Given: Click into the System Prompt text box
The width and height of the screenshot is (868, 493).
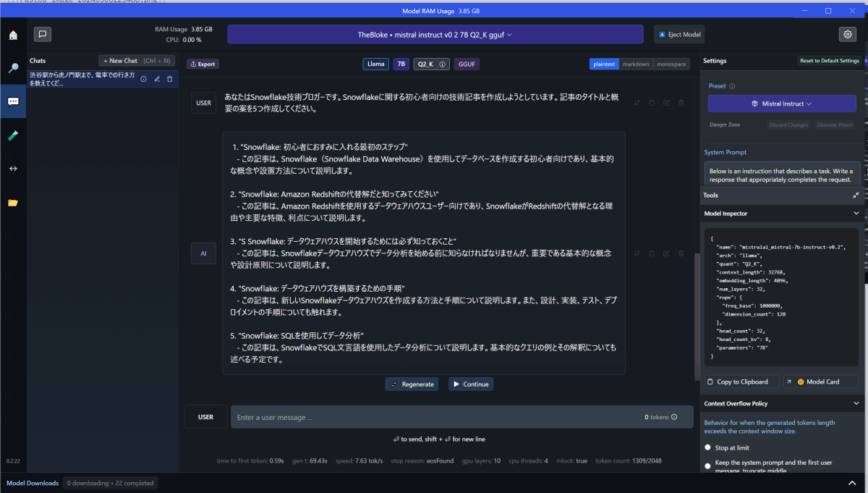Looking at the screenshot, I should 783,174.
